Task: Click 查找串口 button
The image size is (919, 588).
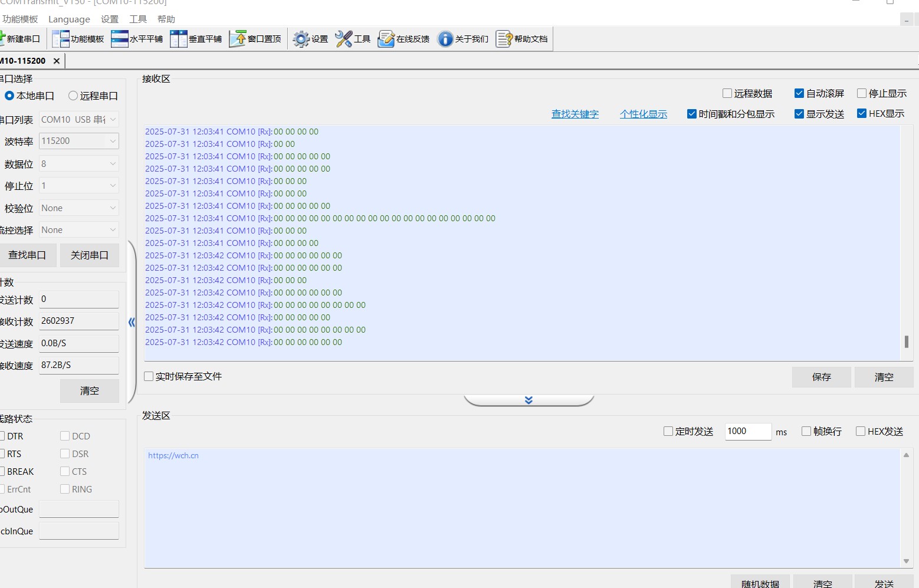Action: [x=27, y=255]
